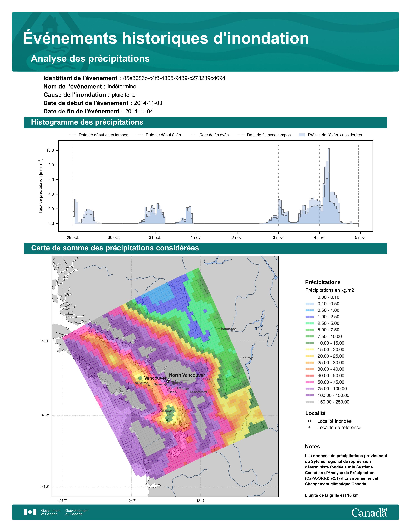
Task: Click the 40.00 - 50.00 legend swatch
Action: pos(309,376)
